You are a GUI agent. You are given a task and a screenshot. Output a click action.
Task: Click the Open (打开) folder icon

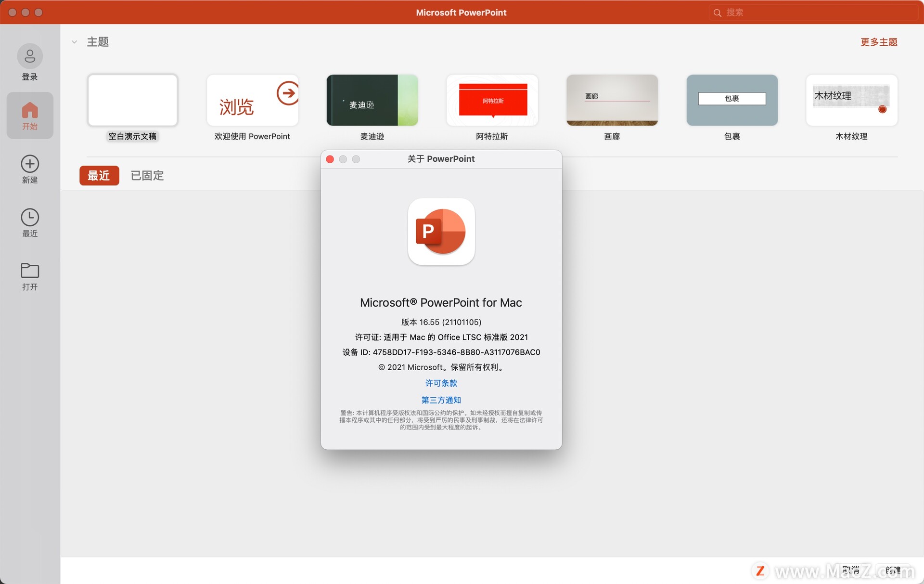[x=30, y=271]
